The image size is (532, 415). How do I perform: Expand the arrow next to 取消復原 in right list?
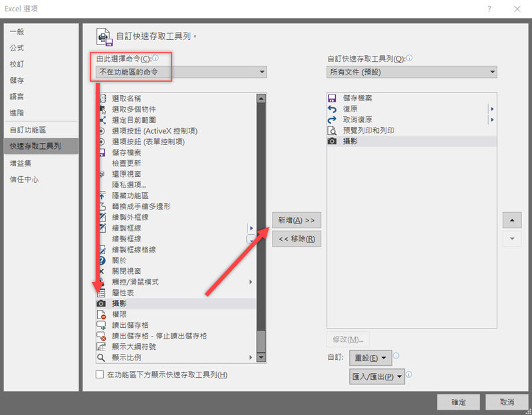pyautogui.click(x=492, y=120)
